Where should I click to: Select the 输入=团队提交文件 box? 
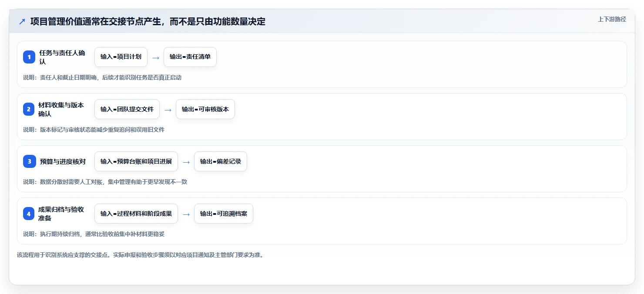(x=127, y=109)
